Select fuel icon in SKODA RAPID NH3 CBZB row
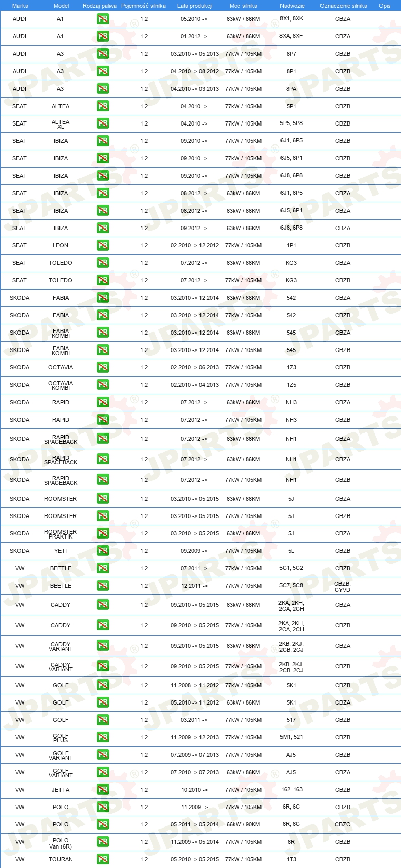401x868 pixels. click(103, 420)
